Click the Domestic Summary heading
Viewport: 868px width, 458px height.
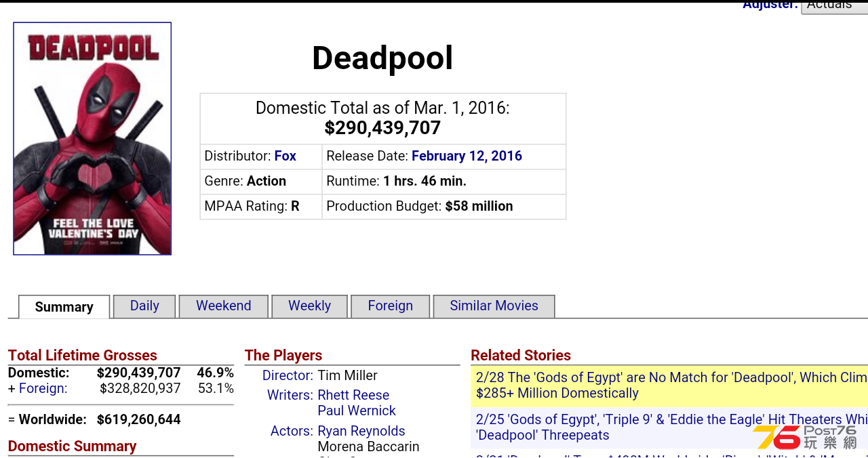(72, 446)
